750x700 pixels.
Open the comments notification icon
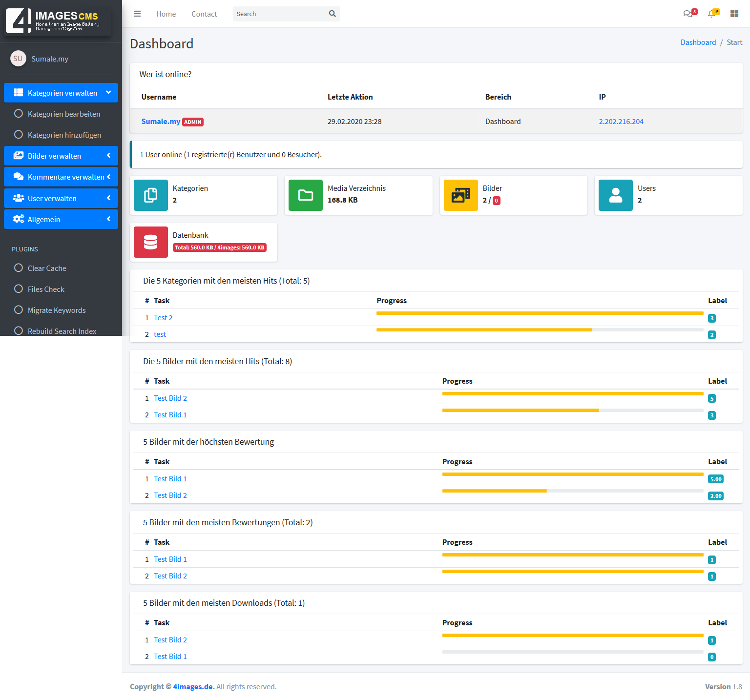[688, 14]
